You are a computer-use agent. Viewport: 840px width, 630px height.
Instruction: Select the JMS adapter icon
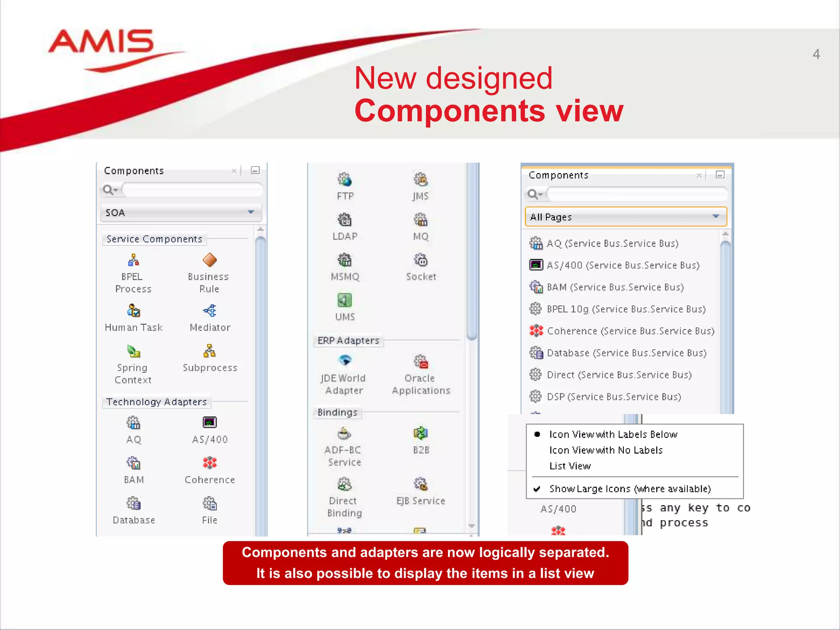coord(420,179)
